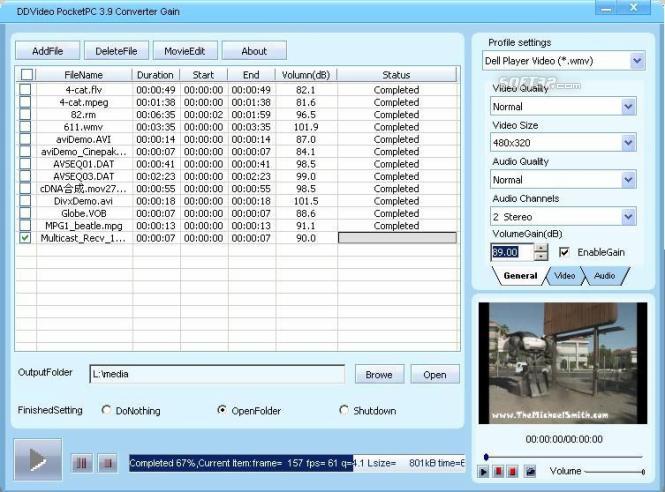Open the Audio Quality dropdown

(628, 180)
